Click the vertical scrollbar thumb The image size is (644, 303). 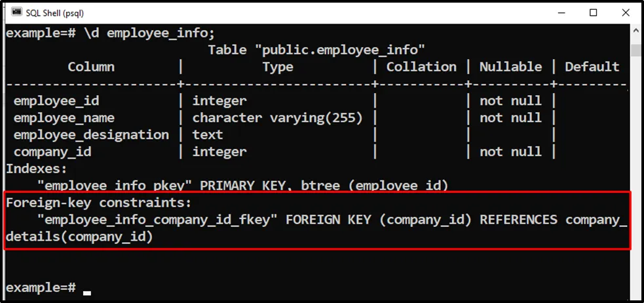click(x=635, y=51)
